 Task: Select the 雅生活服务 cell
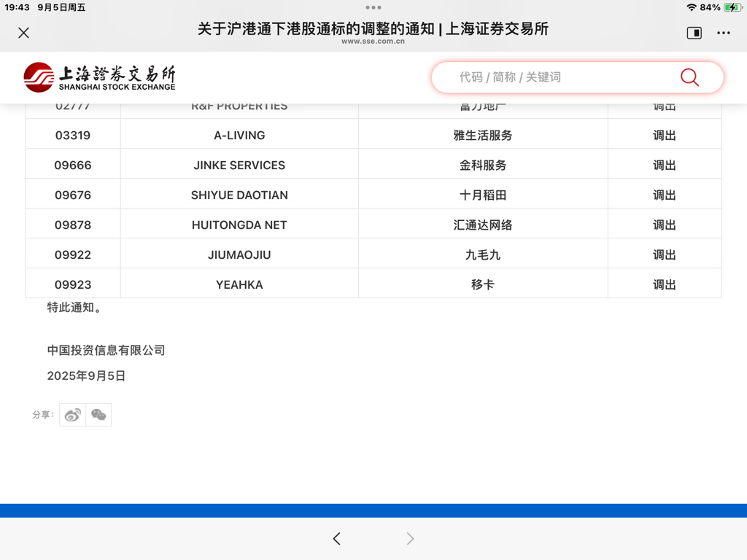pos(483,135)
